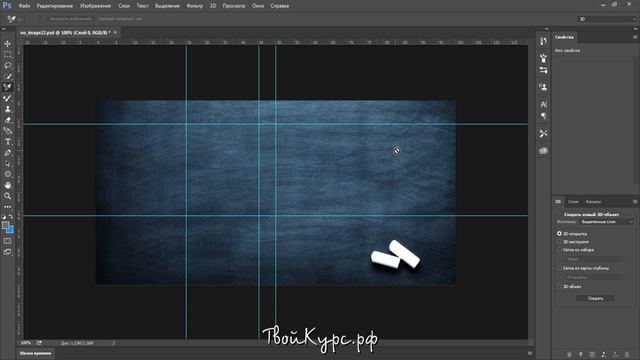Open the depth map type dropdown

pos(593,277)
